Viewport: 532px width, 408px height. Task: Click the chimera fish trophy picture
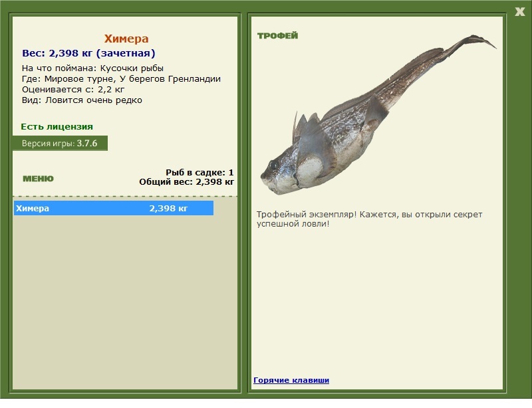coord(378,115)
